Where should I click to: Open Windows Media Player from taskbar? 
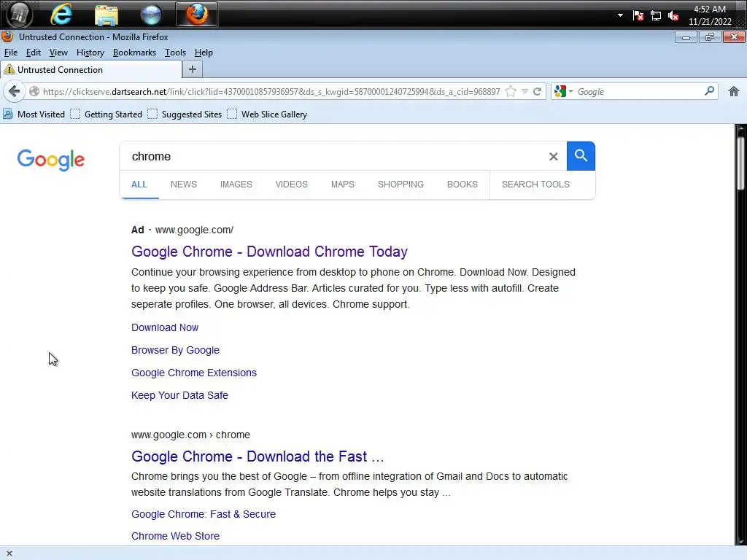[151, 15]
